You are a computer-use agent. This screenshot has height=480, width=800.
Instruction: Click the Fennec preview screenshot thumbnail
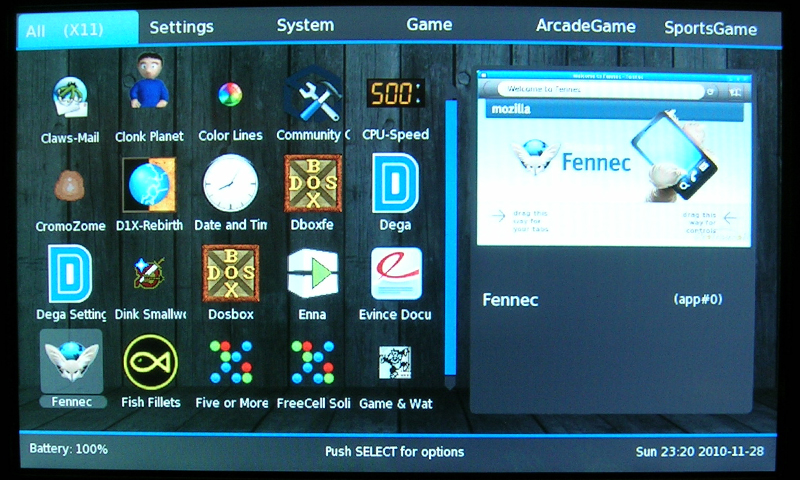[x=612, y=160]
